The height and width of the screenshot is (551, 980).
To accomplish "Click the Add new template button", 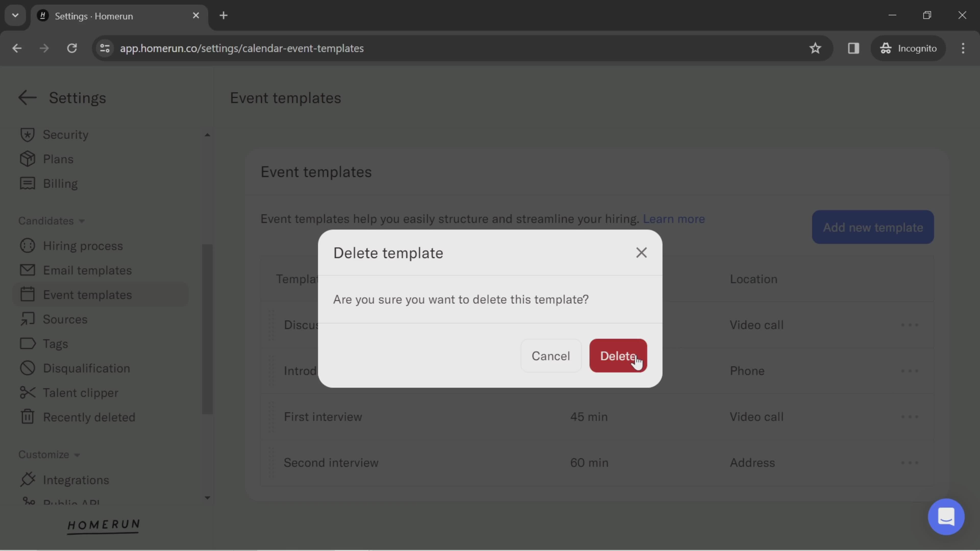I will 873,227.
